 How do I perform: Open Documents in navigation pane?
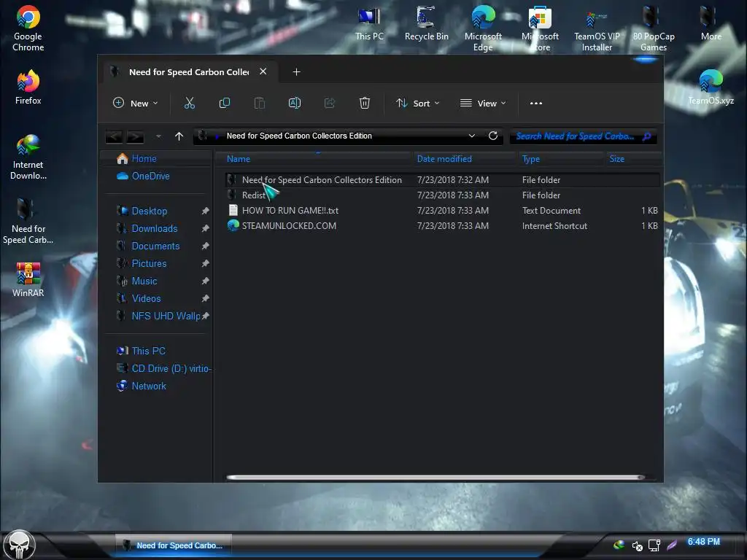click(155, 246)
